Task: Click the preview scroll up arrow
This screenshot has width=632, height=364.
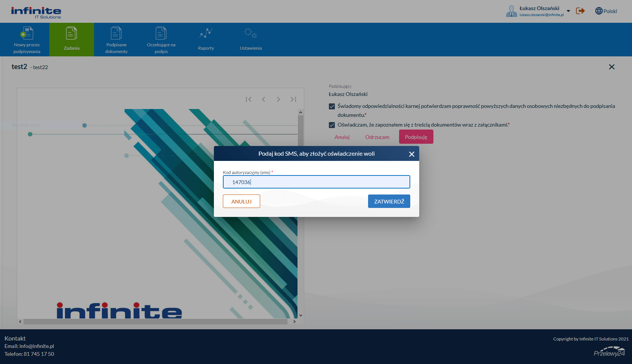Action: 301,112
